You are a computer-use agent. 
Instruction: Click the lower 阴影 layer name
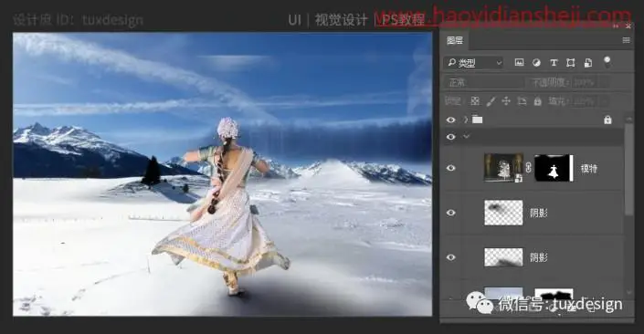coord(538,257)
